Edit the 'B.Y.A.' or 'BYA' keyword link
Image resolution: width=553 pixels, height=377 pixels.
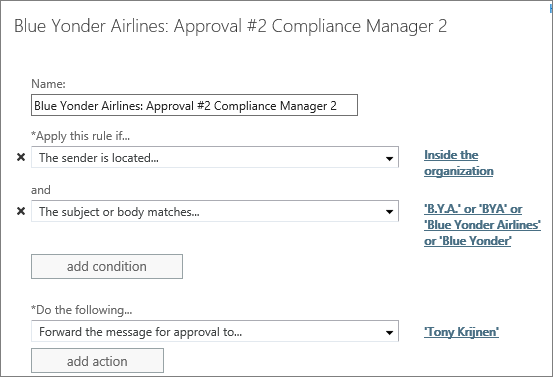pyautogui.click(x=482, y=225)
